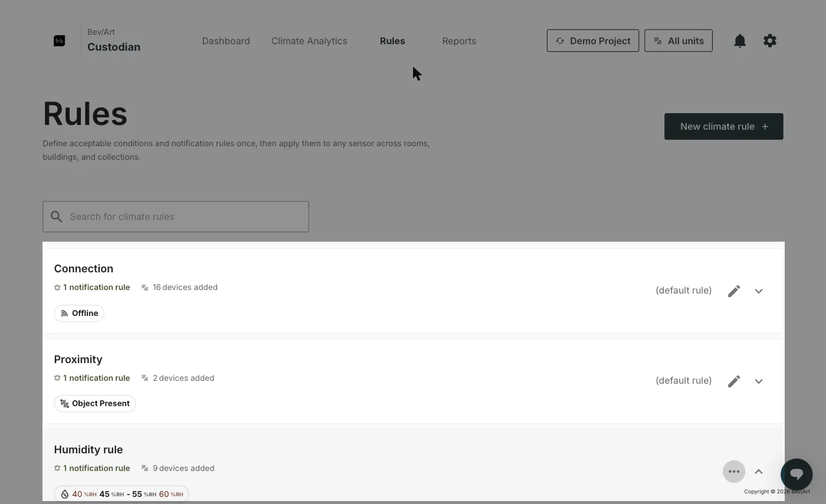The width and height of the screenshot is (826, 504).
Task: Click the 9 devices added text
Action: 183,468
